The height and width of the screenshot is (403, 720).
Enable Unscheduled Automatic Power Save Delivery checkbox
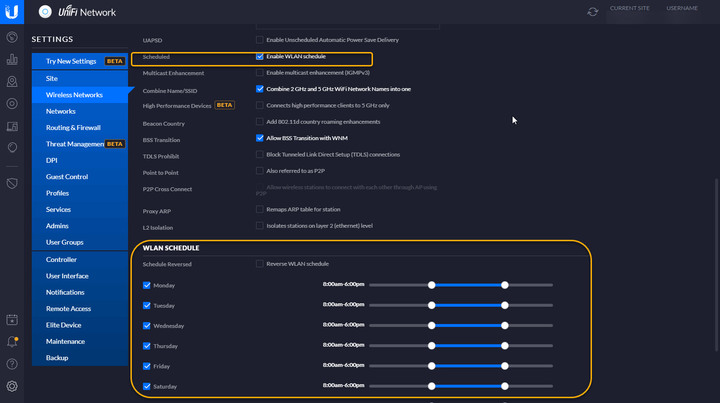259,40
